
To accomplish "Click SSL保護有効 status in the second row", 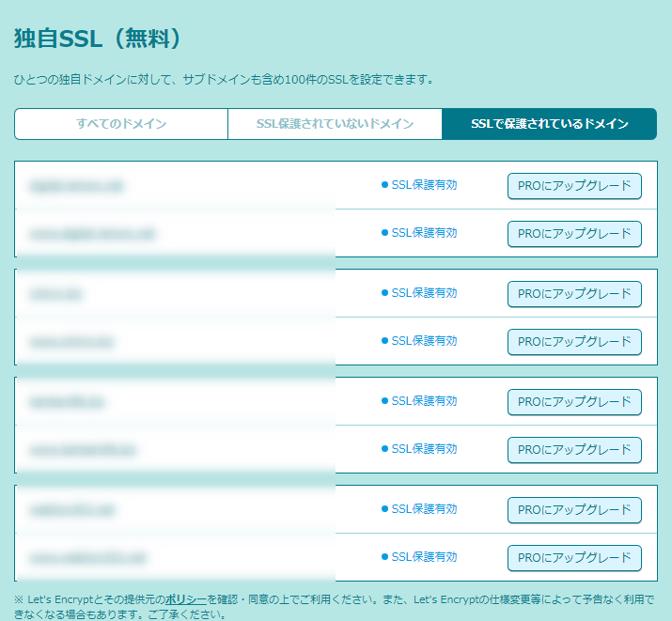I will point(423,232).
